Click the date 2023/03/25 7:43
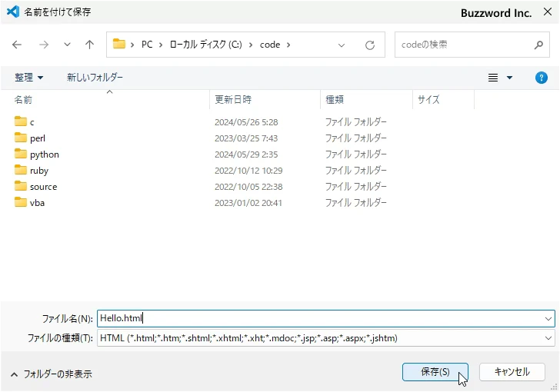 tap(245, 138)
